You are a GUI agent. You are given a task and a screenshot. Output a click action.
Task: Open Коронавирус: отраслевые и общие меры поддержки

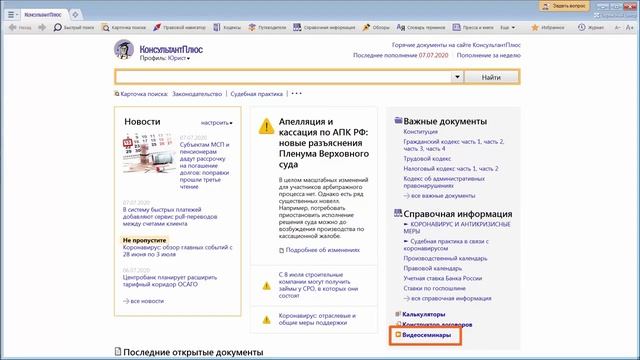[317, 319]
